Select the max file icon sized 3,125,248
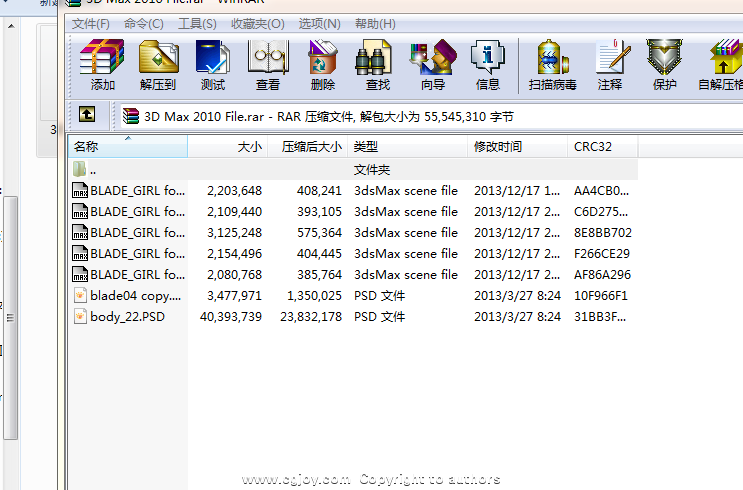The image size is (743, 490). coord(80,232)
